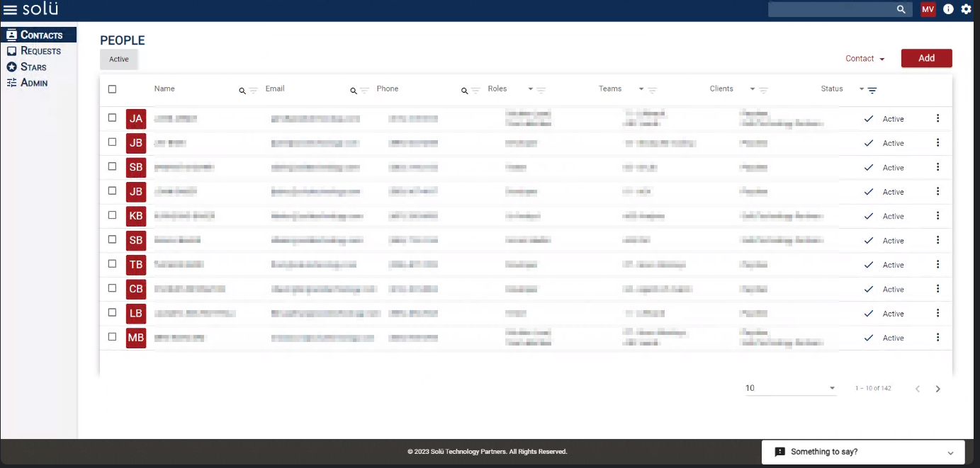The width and height of the screenshot is (980, 468).
Task: Open the three-dot menu for the CB row
Action: [937, 289]
